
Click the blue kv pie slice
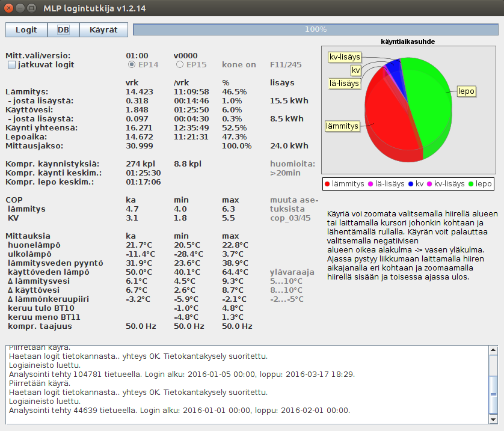[395, 69]
